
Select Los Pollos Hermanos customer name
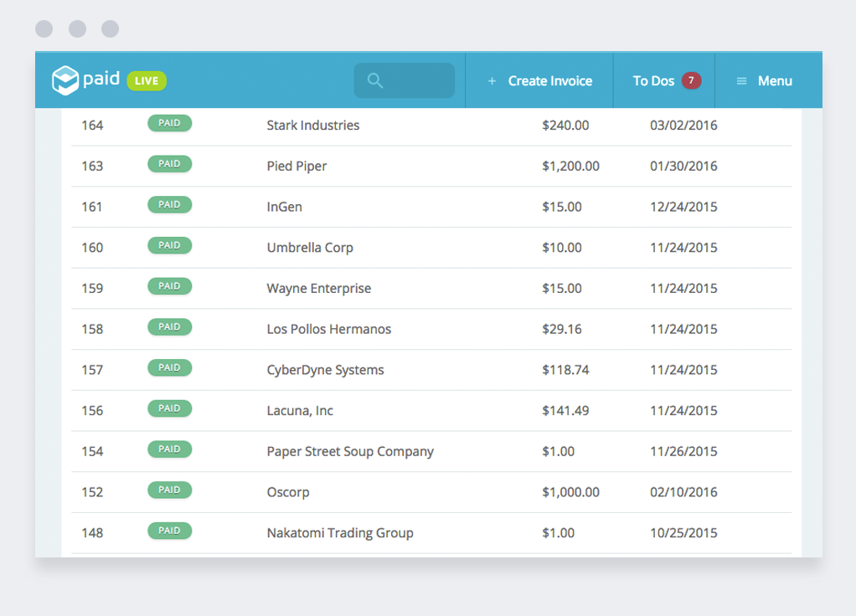tap(328, 329)
